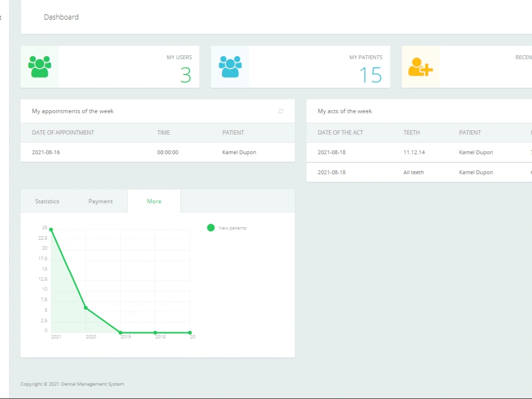Click act date in All teeth row

point(331,172)
